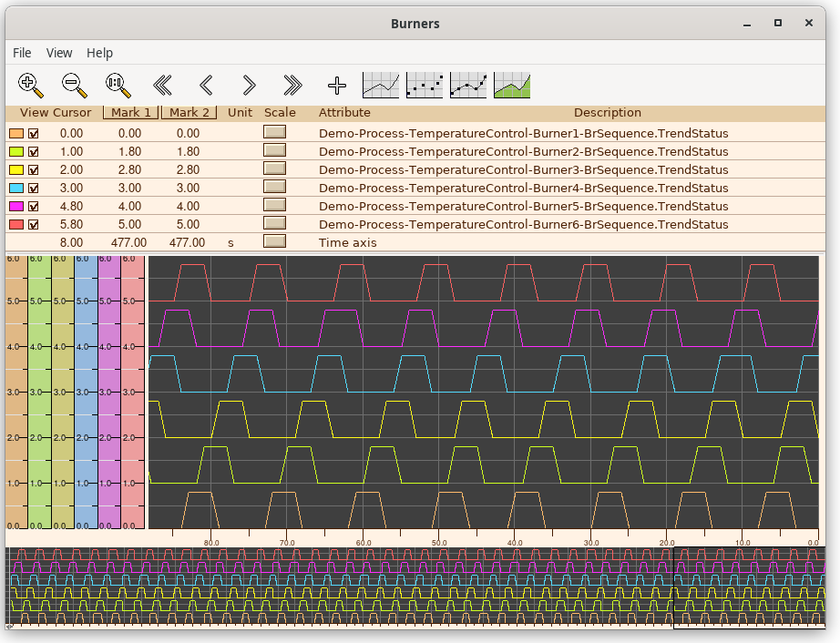Screen dimensions: 840x643
Task: Uncheck view checkbox for Burner3 curve
Action: 33,169
